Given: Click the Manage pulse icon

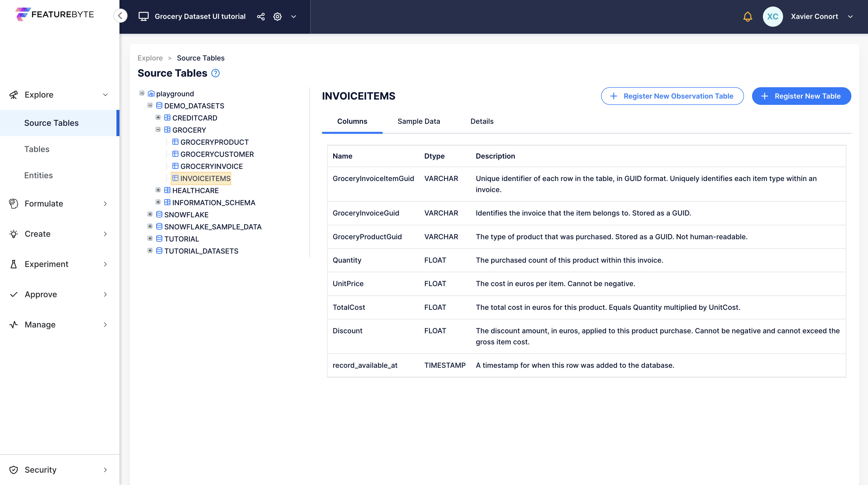Looking at the screenshot, I should pyautogui.click(x=13, y=325).
